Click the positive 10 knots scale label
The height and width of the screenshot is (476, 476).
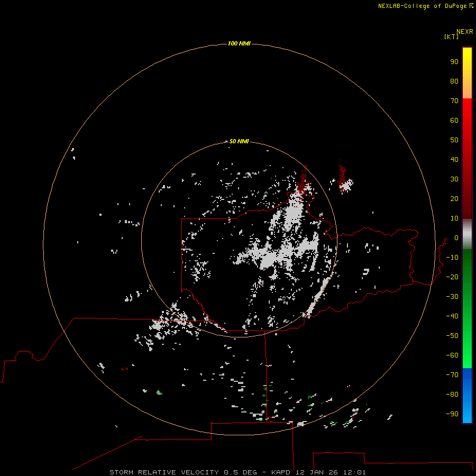coord(454,218)
